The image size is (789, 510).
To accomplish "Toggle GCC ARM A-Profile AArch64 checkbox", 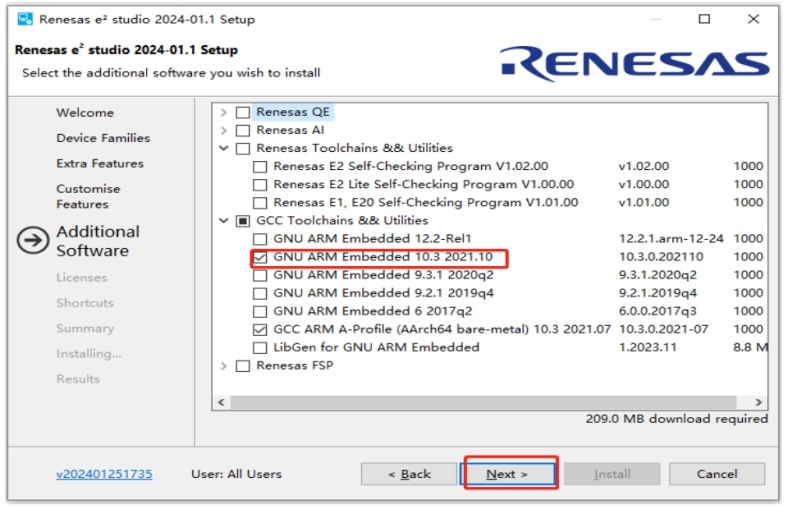I will [260, 329].
